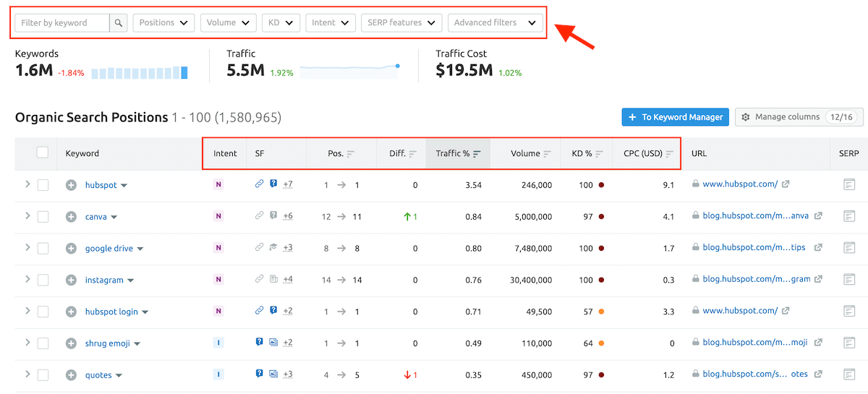
Task: Check the checkbox for the instagram row
Action: 43,280
